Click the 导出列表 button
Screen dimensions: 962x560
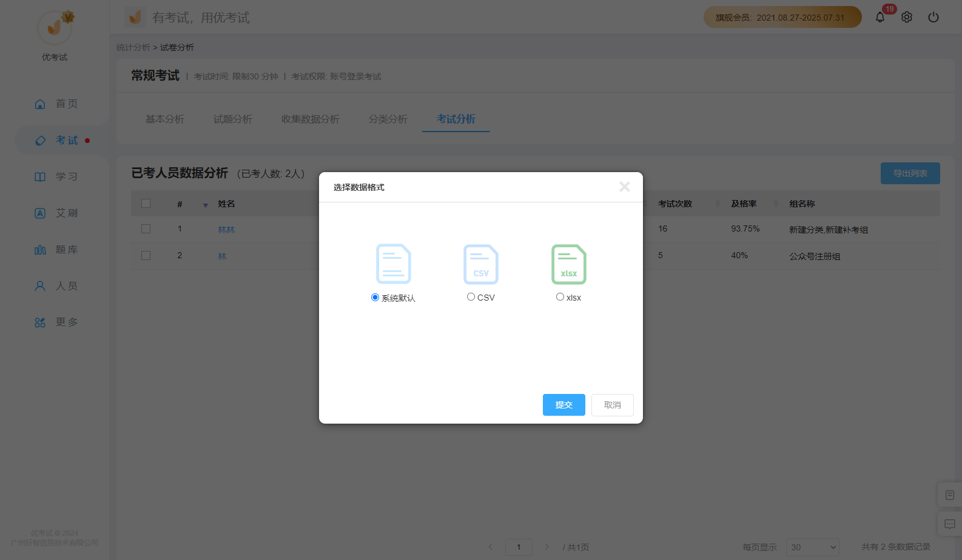pos(910,173)
